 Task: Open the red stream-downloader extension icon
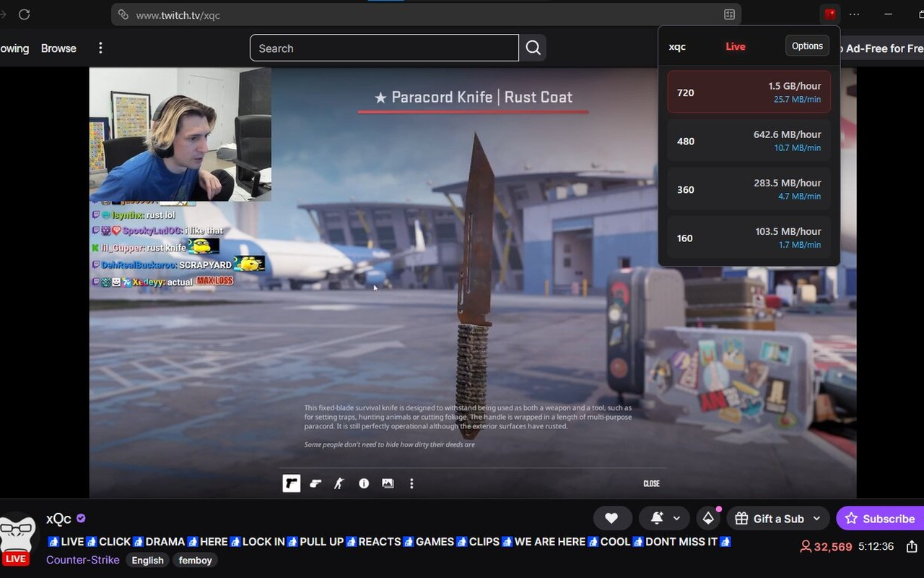(x=830, y=14)
